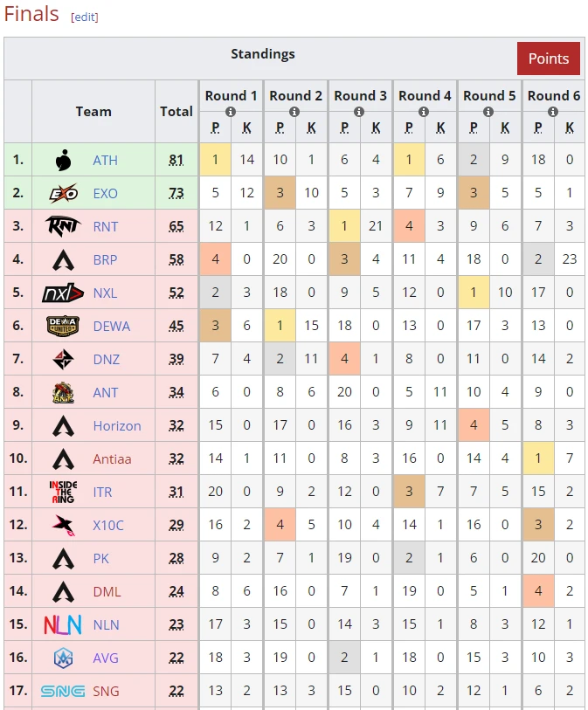Click the Round 6 info icon

[x=553, y=112]
